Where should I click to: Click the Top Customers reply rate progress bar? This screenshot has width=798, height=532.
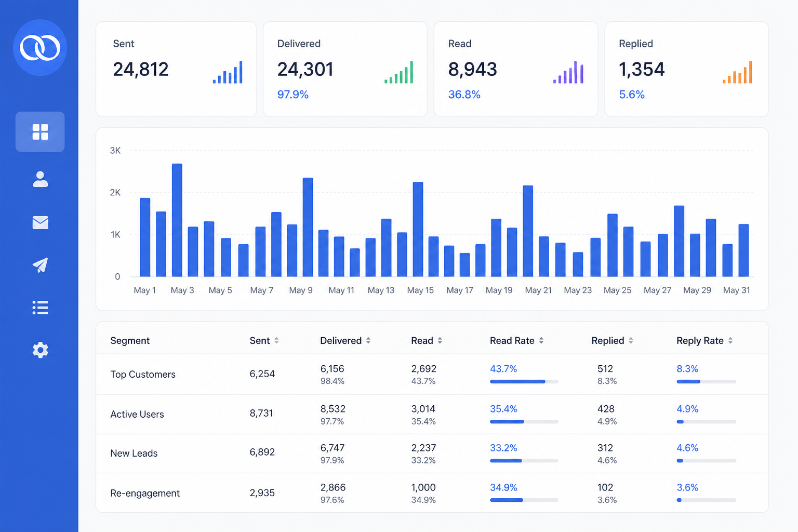tap(707, 381)
